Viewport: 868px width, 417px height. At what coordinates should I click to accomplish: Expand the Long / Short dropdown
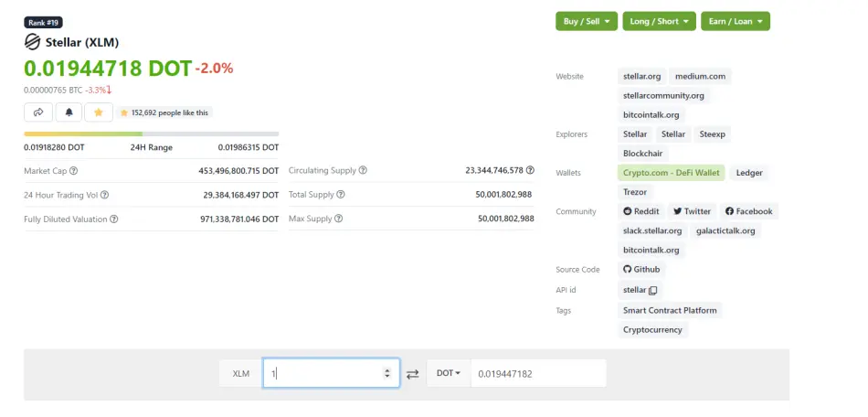(660, 21)
